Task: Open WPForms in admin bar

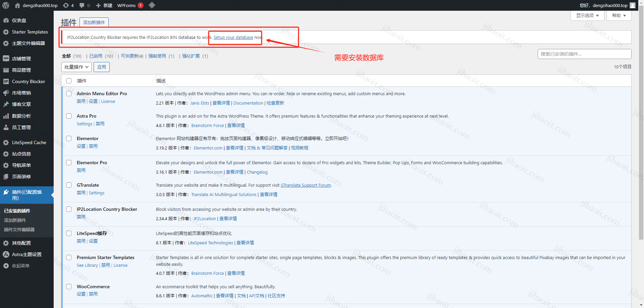Action: (x=126, y=5)
